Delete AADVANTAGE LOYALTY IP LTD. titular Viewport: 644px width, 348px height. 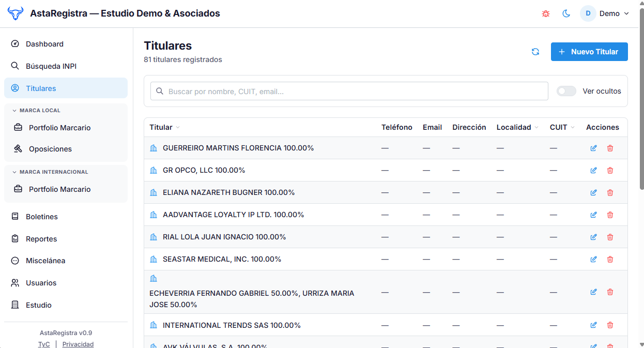pos(610,215)
